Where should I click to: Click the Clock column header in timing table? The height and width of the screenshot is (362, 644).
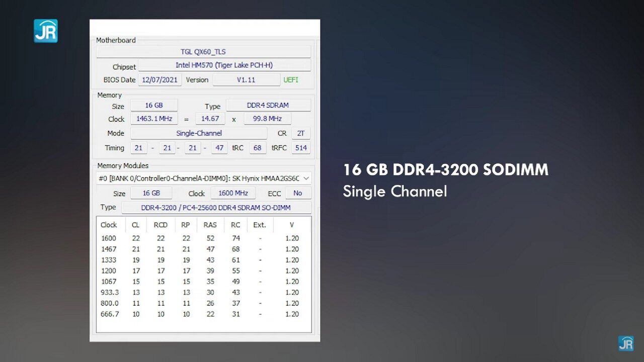pyautogui.click(x=109, y=225)
